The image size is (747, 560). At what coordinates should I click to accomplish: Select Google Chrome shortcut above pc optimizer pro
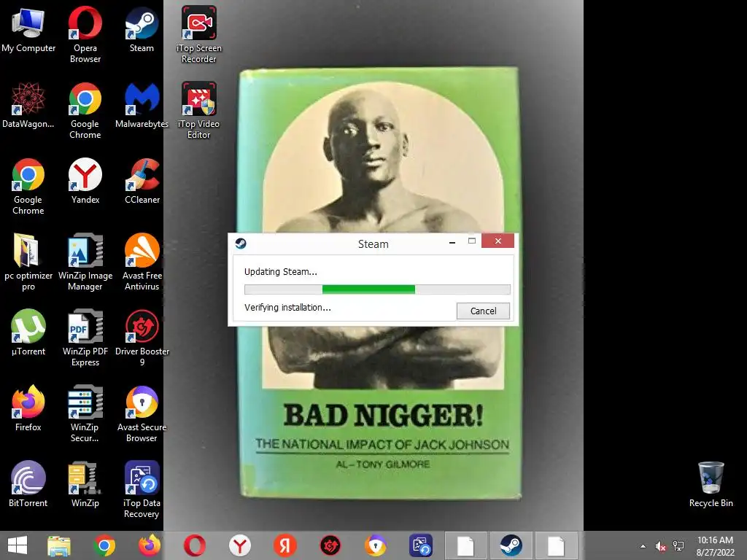(x=28, y=187)
